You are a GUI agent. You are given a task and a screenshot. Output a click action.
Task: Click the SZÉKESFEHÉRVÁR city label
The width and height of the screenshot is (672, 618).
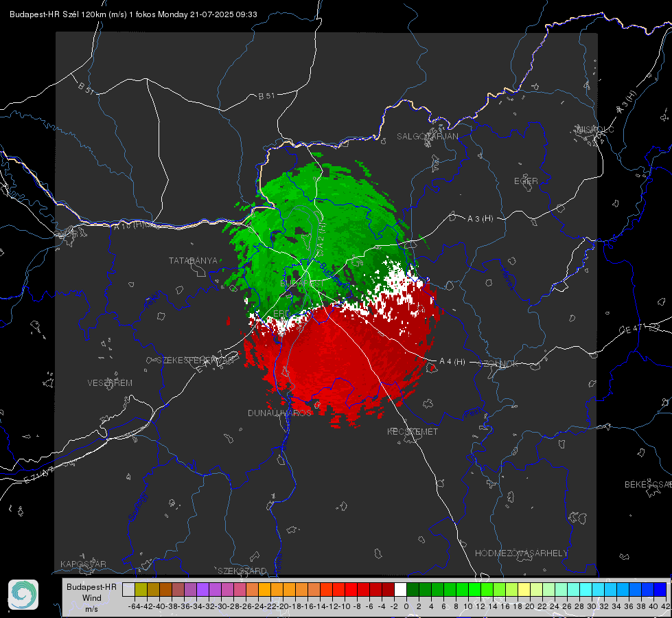coord(194,360)
